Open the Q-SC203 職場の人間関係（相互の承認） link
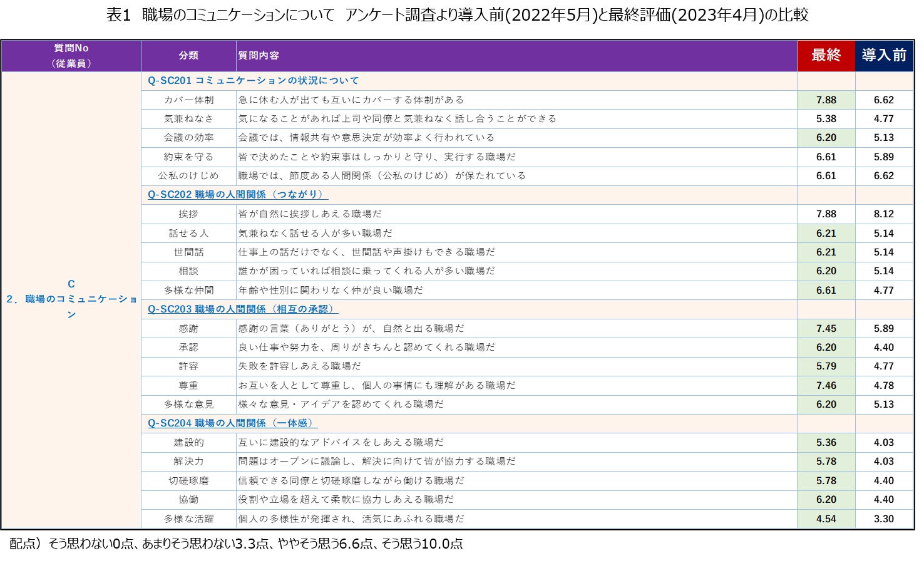 coord(242,309)
